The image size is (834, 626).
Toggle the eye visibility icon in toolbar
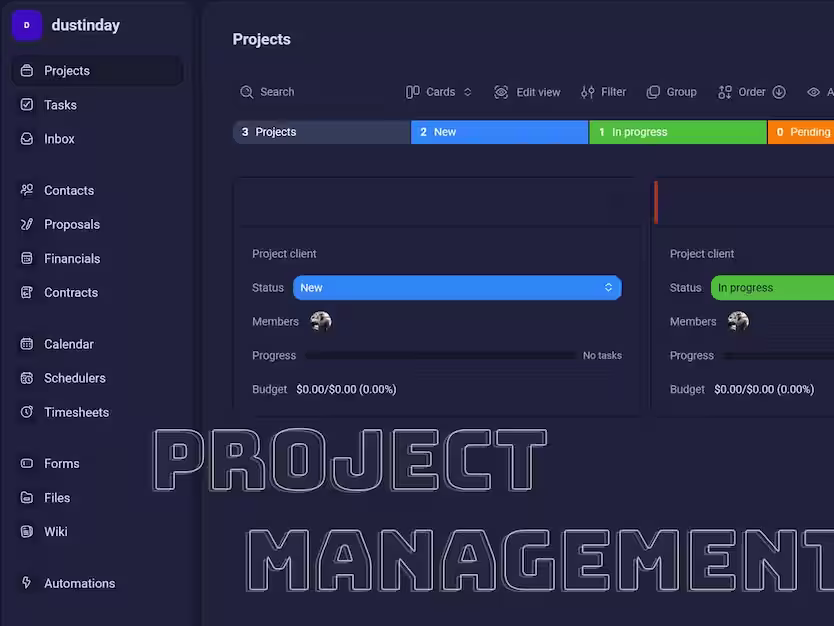click(813, 92)
